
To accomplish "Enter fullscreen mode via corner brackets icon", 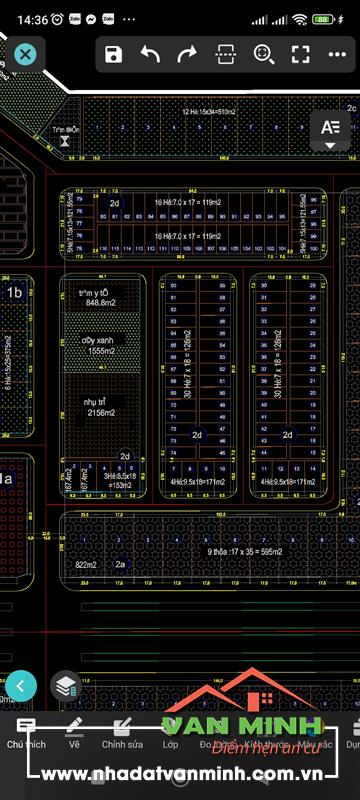I will click(300, 54).
